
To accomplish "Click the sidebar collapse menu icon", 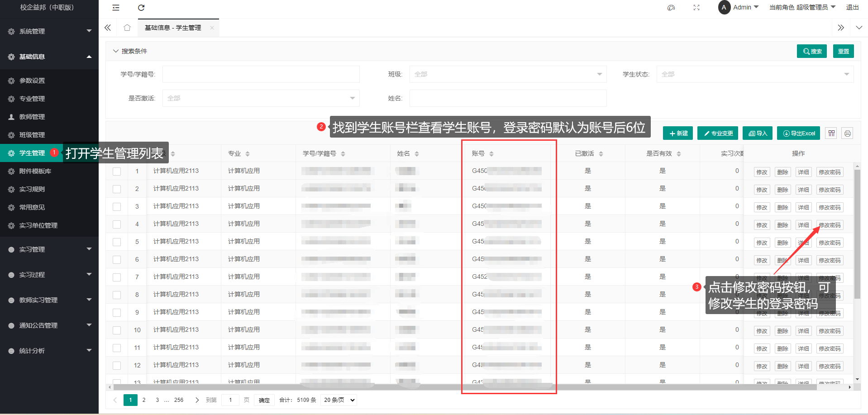I will (x=116, y=8).
